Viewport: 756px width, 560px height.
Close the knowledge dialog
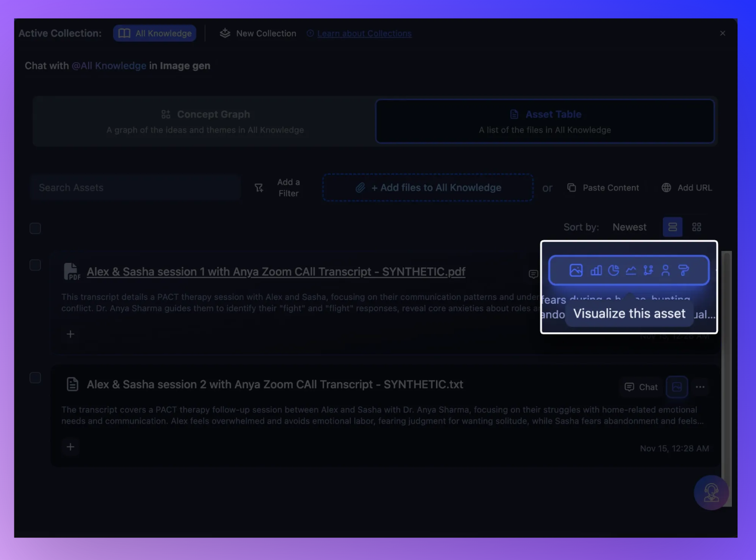point(722,33)
